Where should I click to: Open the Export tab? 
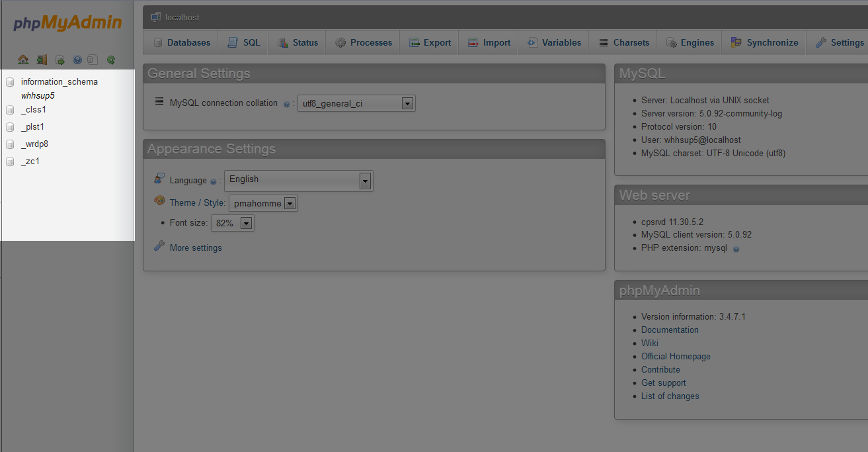430,42
